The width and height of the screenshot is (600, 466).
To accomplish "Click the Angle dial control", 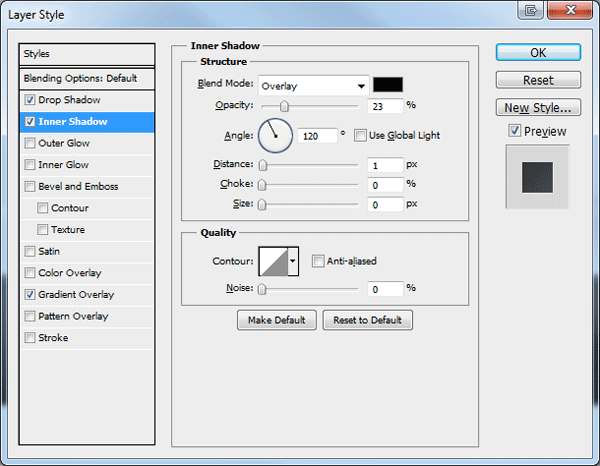I will coord(276,135).
